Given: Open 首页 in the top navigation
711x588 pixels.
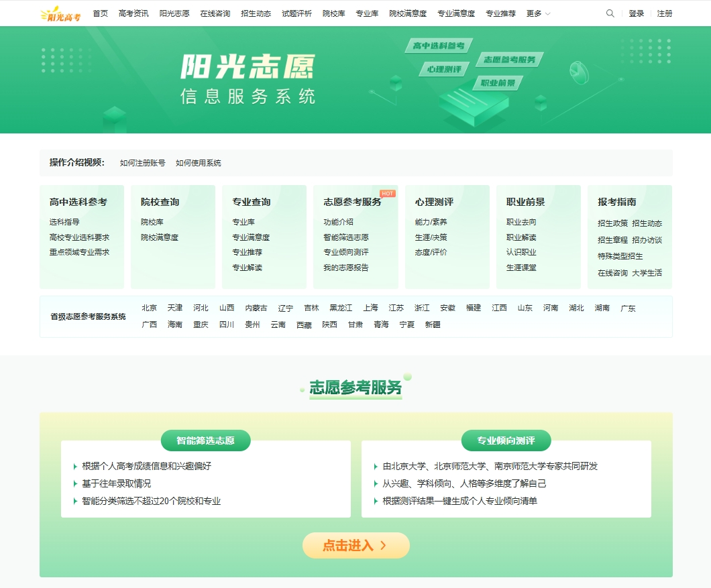Looking at the screenshot, I should coord(100,13).
